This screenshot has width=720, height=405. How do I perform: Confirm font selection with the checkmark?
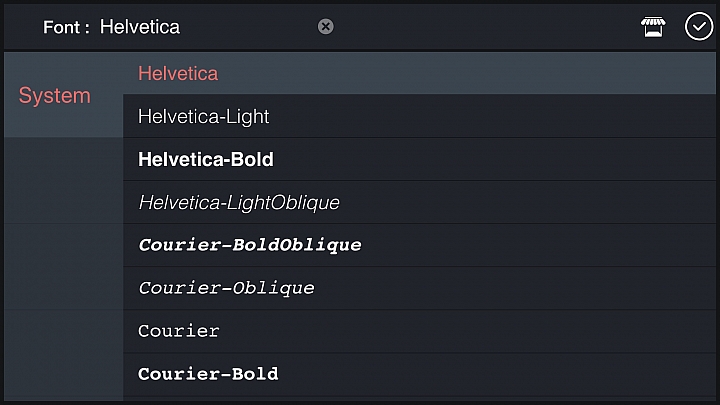(698, 27)
